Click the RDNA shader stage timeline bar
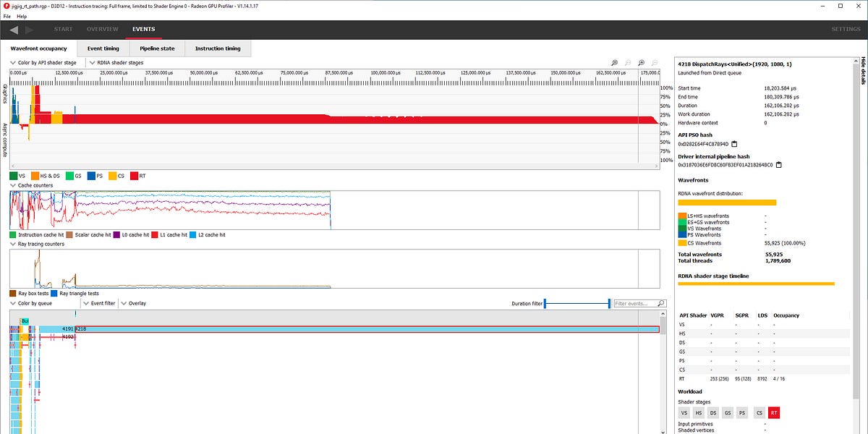Screen dimensions: 868x434 pos(757,284)
